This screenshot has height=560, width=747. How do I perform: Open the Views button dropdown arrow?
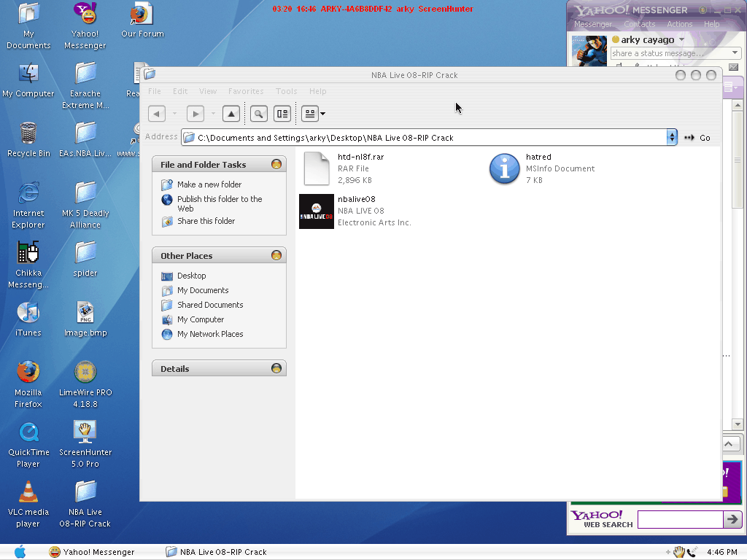tap(323, 114)
